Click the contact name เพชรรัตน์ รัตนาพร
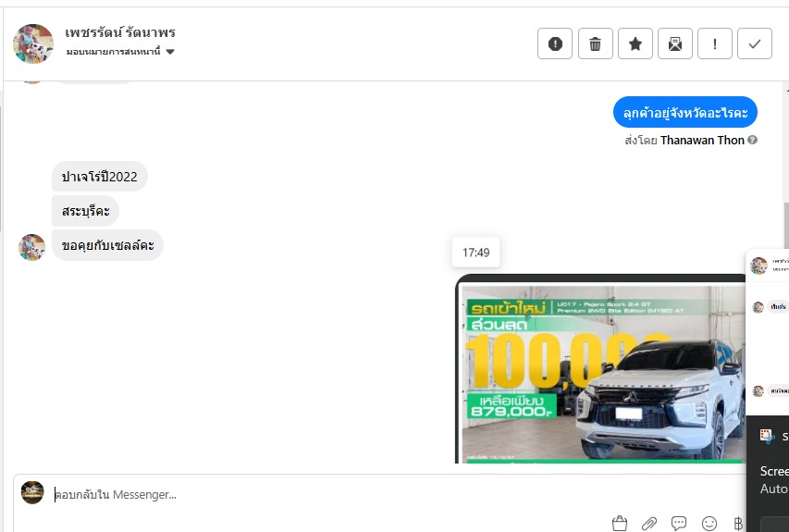 pos(120,32)
